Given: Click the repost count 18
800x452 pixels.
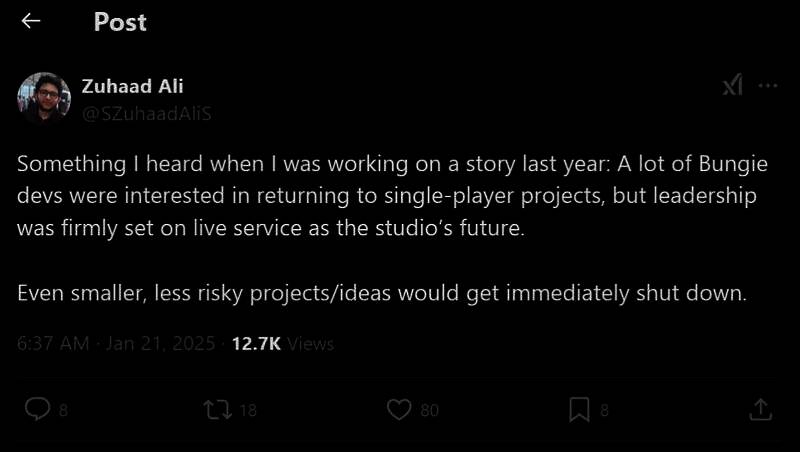Looking at the screenshot, I should (248, 410).
